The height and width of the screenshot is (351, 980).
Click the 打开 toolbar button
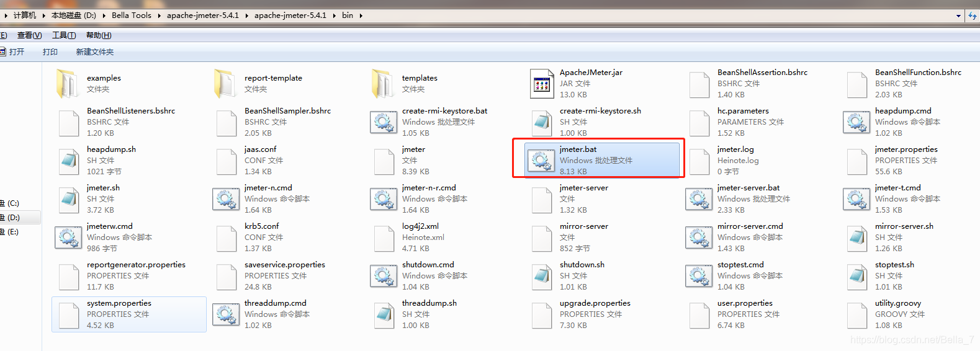tap(12, 52)
